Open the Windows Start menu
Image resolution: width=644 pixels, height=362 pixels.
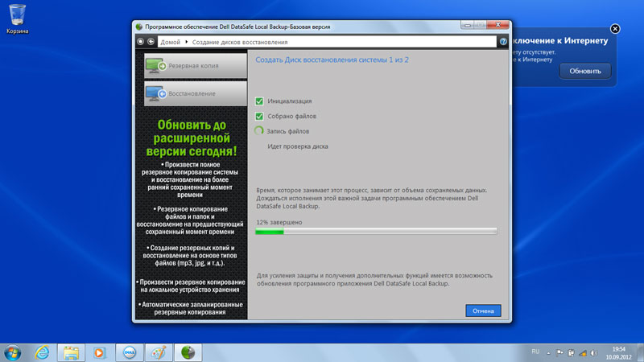13,352
